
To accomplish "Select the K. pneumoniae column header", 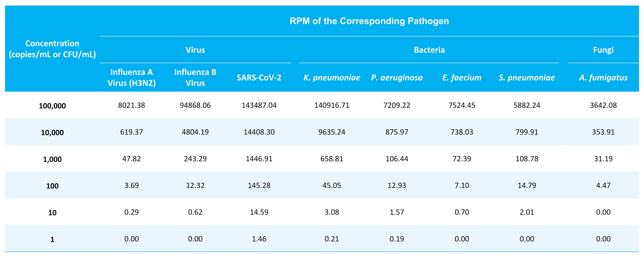I will (x=332, y=78).
